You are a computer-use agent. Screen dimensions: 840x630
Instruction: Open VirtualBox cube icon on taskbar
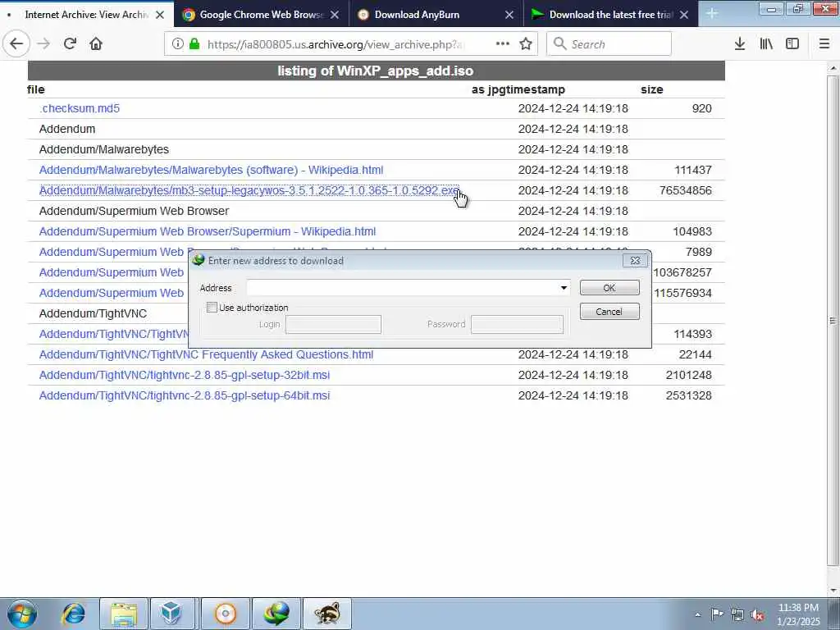coord(172,614)
